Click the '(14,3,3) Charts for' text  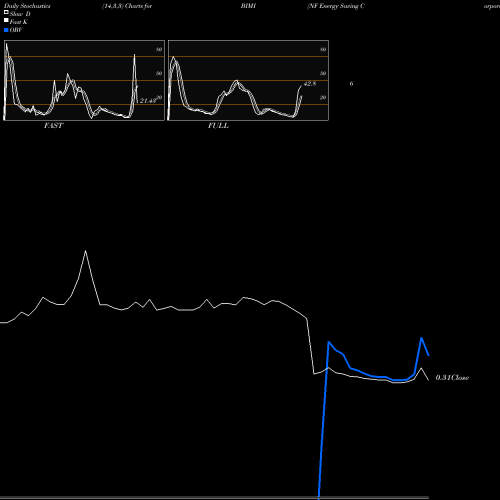tap(127, 6)
